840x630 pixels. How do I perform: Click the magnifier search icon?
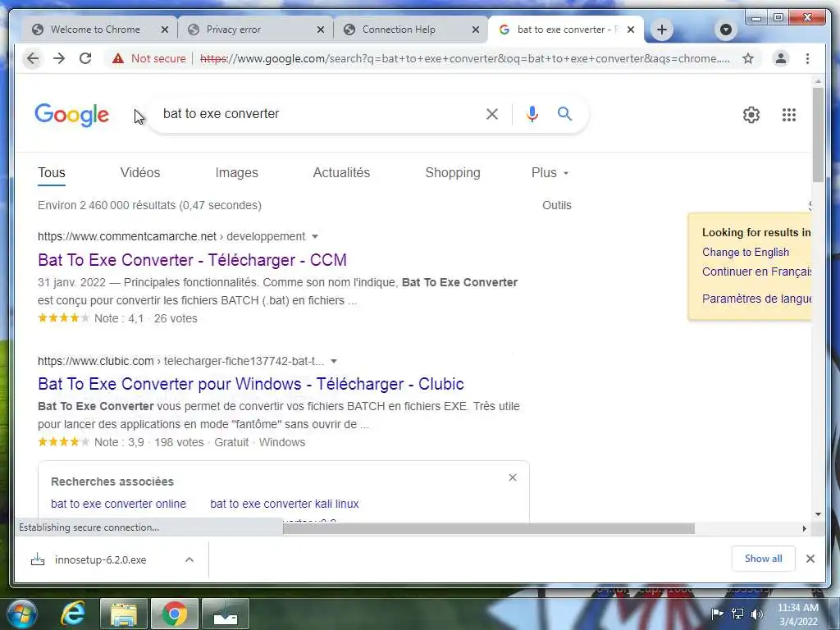pos(564,113)
